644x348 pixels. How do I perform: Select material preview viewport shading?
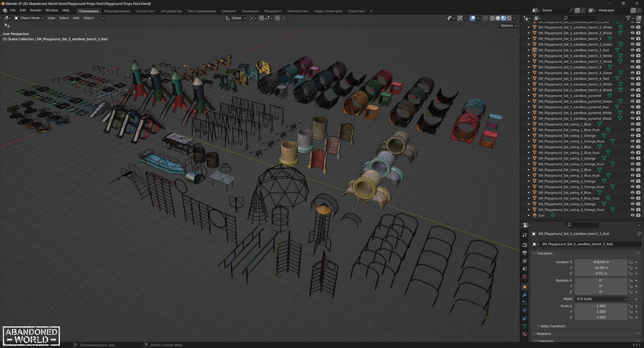(x=503, y=18)
